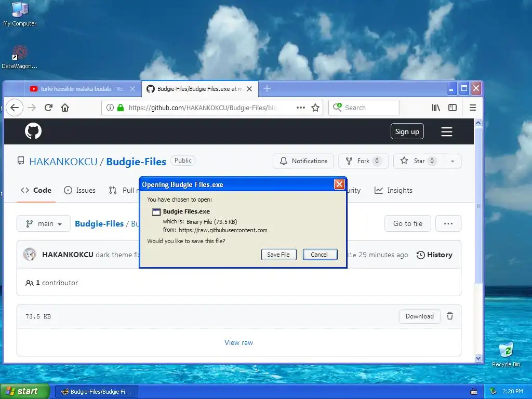The height and width of the screenshot is (399, 532).
Task: Click the green padlock security icon
Action: (121, 108)
